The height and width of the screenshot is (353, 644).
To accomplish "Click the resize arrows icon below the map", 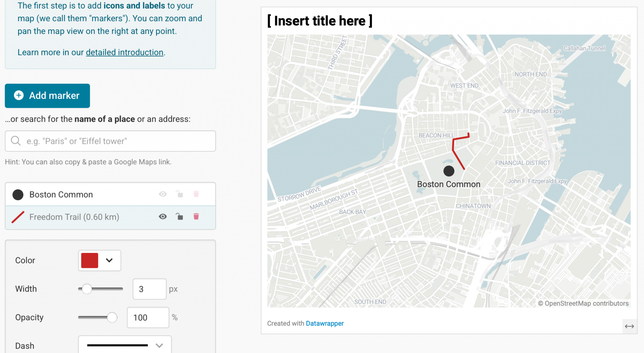I will 630,326.
